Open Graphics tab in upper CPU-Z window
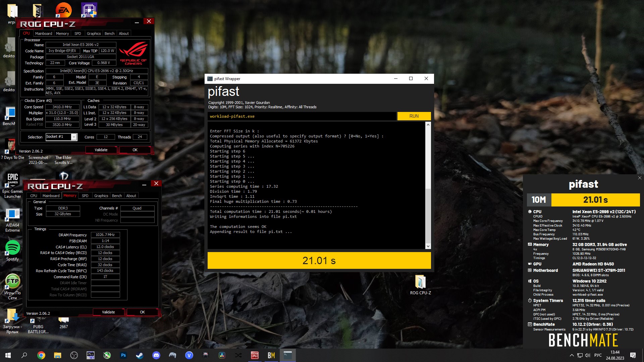This screenshot has height=362, width=644. [94, 34]
